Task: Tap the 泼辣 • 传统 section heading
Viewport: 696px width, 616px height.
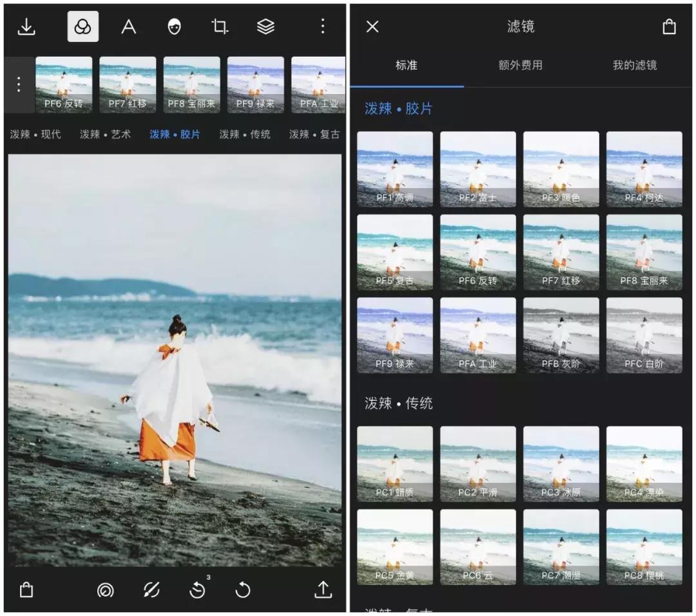Action: pos(398,403)
